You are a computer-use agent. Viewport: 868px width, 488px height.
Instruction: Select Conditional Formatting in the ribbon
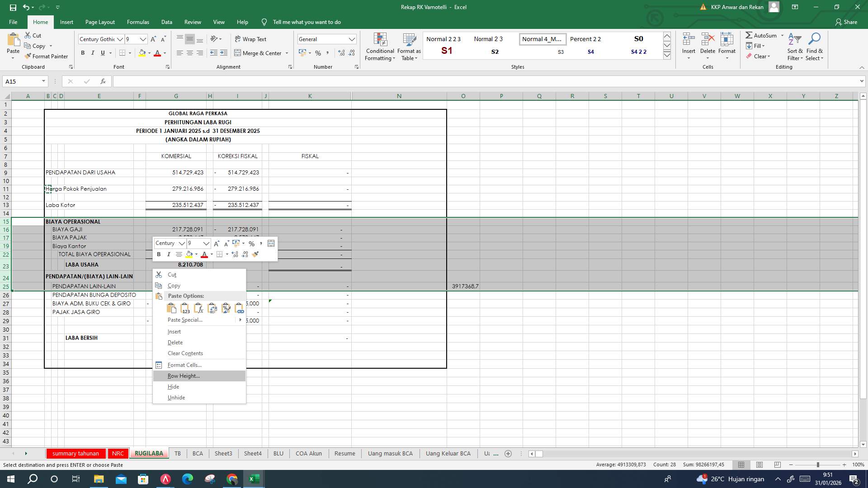pos(380,46)
